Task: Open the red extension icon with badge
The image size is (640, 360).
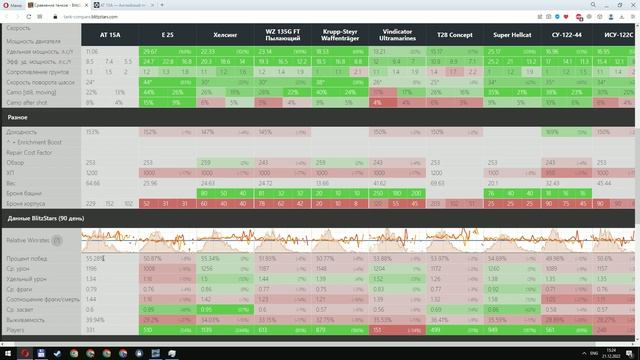Action: 579,17
